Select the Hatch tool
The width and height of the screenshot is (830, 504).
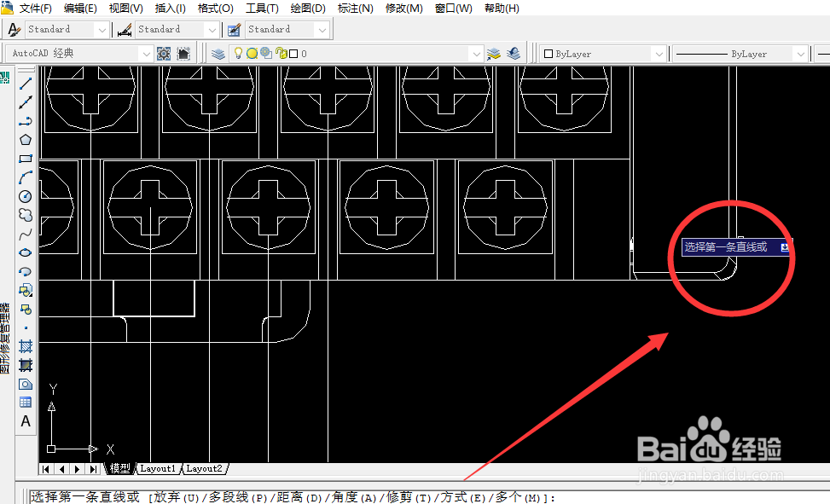point(26,346)
